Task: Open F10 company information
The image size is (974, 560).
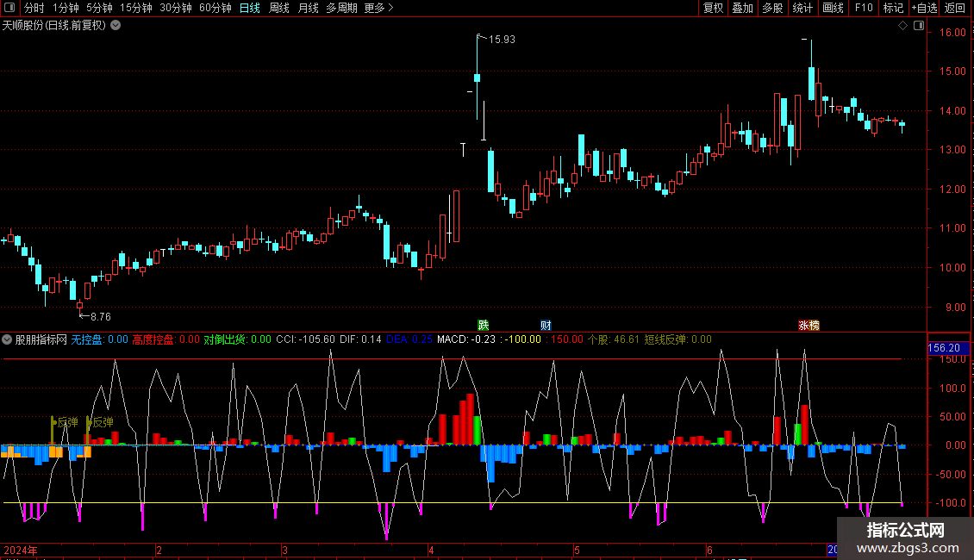Action: point(863,8)
